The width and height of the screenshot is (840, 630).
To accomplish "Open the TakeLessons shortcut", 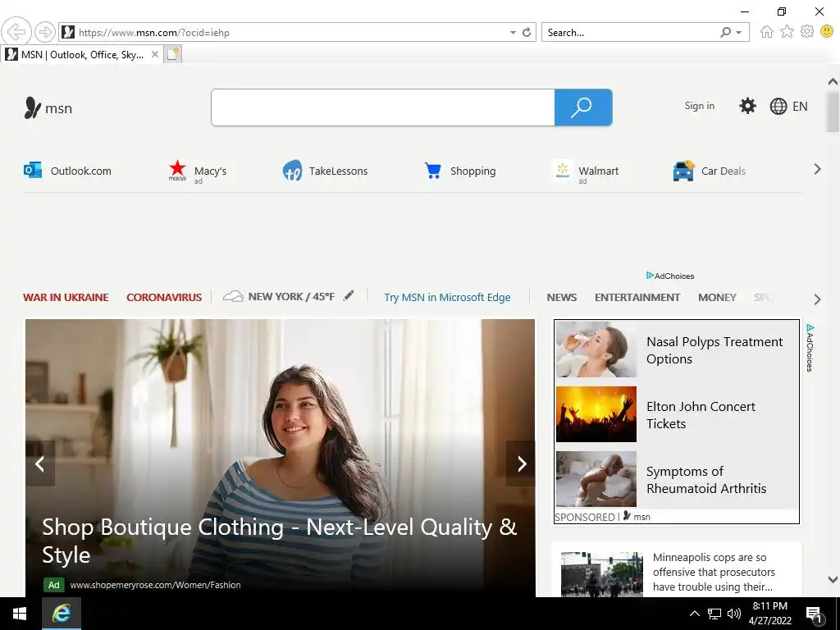I will (325, 171).
